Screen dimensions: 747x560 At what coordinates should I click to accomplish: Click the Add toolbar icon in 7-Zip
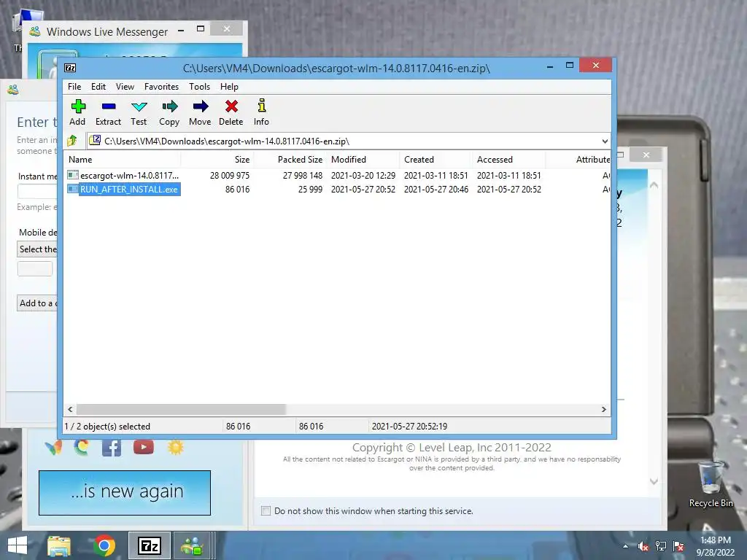point(77,106)
